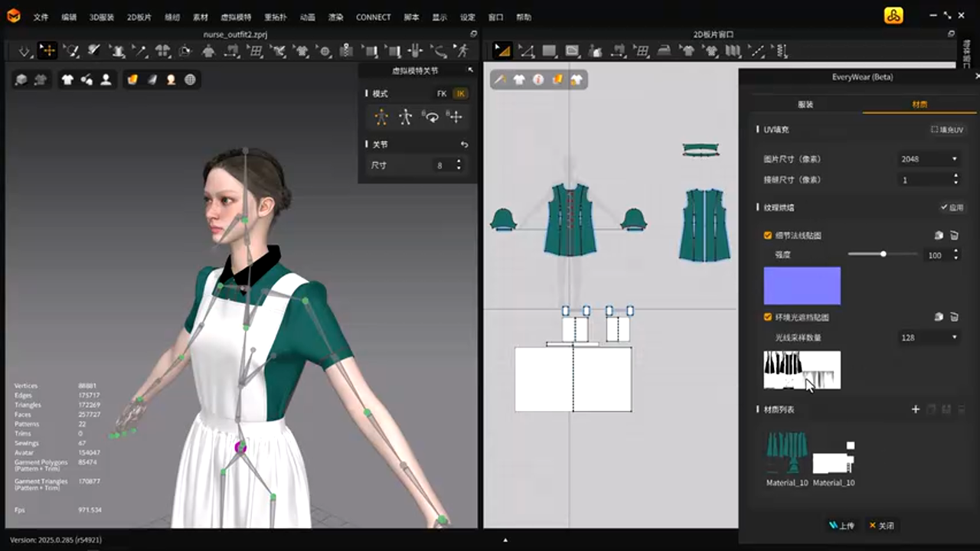Screen dimensions: 980x551
Task: Reset joints with the undo arrow icon
Action: [464, 145]
